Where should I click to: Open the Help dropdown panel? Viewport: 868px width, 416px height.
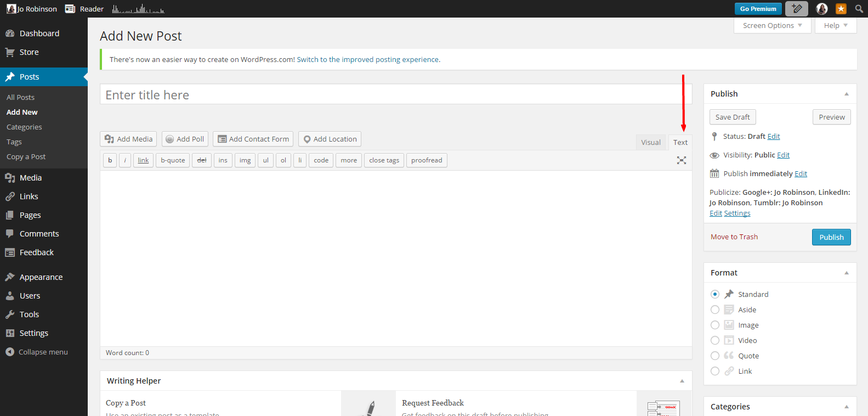[835, 25]
